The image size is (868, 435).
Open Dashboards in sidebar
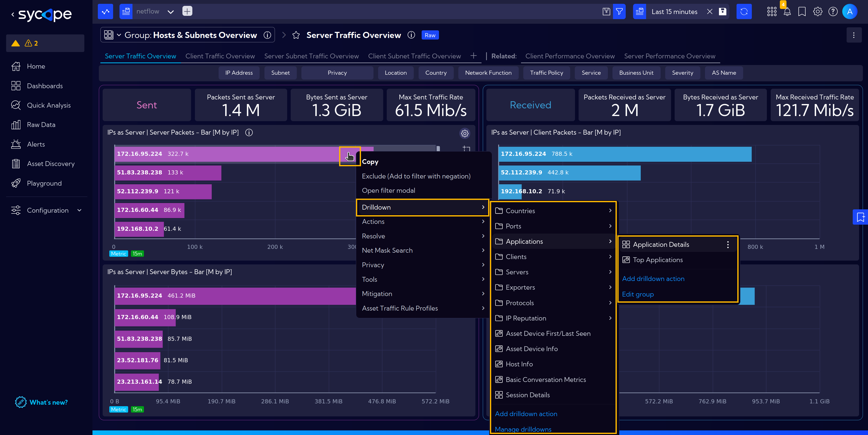pyautogui.click(x=45, y=86)
